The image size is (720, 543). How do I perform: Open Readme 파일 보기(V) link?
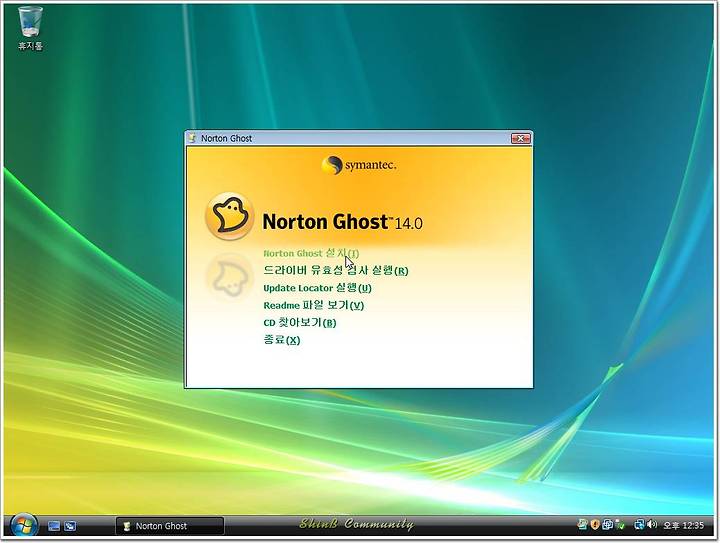[x=313, y=305]
